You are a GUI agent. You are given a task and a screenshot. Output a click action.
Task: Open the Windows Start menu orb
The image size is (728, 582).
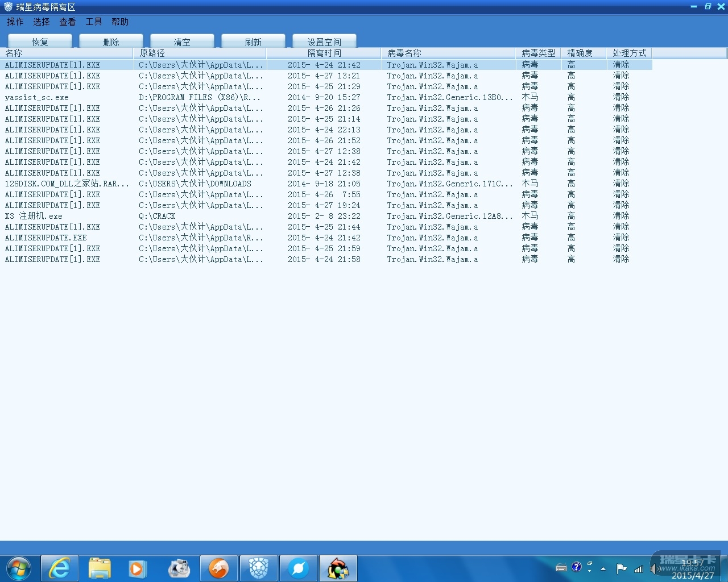coord(19,568)
